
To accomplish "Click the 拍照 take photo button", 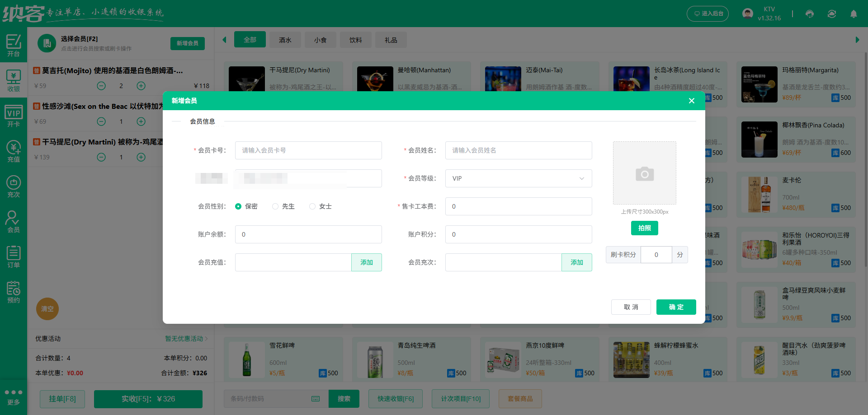I will click(x=644, y=228).
